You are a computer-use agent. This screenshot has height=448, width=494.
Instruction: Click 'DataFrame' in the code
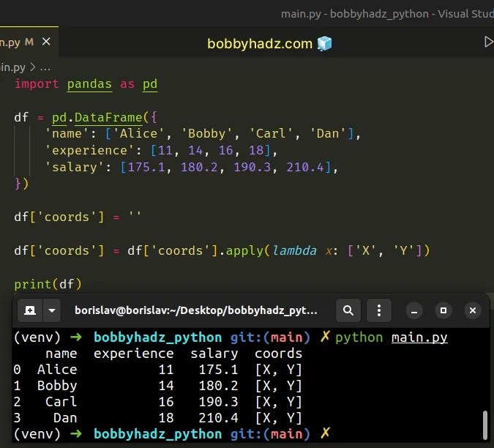coord(108,118)
